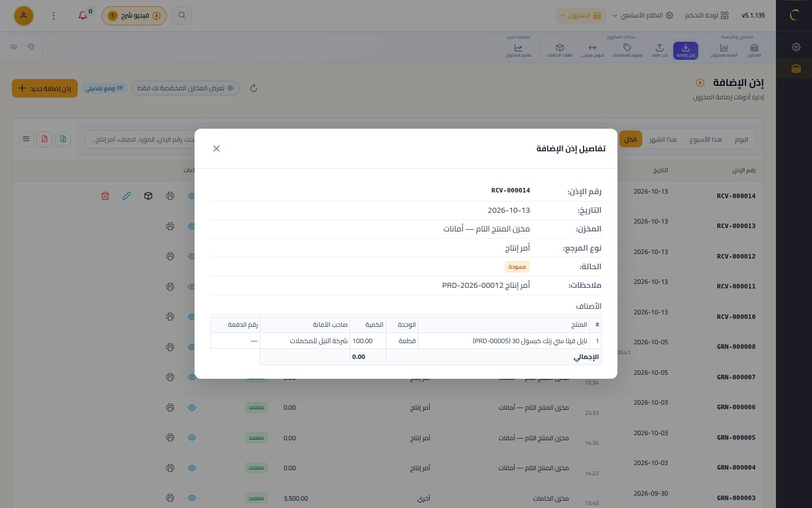View GRN-000004 details with eye icon
The width and height of the screenshot is (812, 508).
point(192,468)
